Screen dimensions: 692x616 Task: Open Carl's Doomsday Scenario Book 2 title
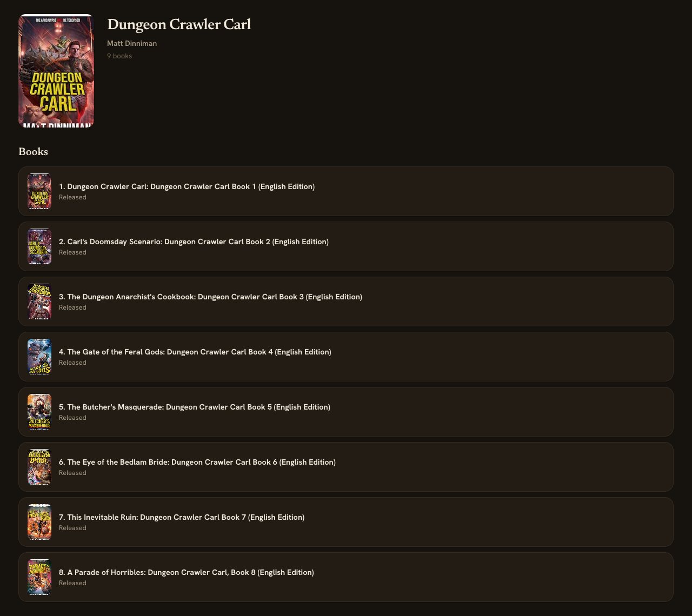coord(194,242)
